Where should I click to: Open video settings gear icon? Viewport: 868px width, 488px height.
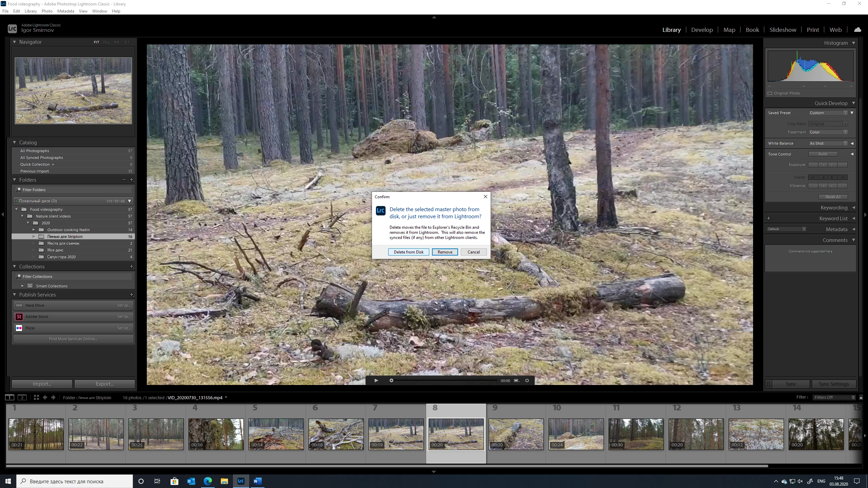(527, 381)
